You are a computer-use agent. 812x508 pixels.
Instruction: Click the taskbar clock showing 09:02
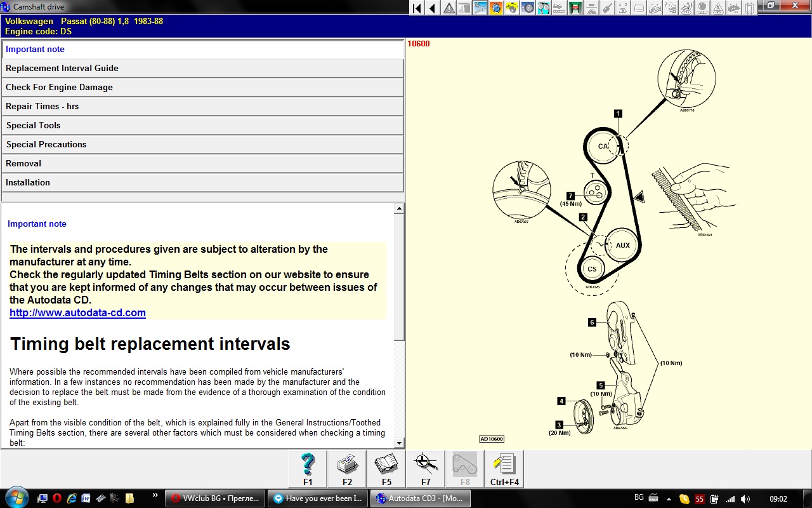click(778, 499)
